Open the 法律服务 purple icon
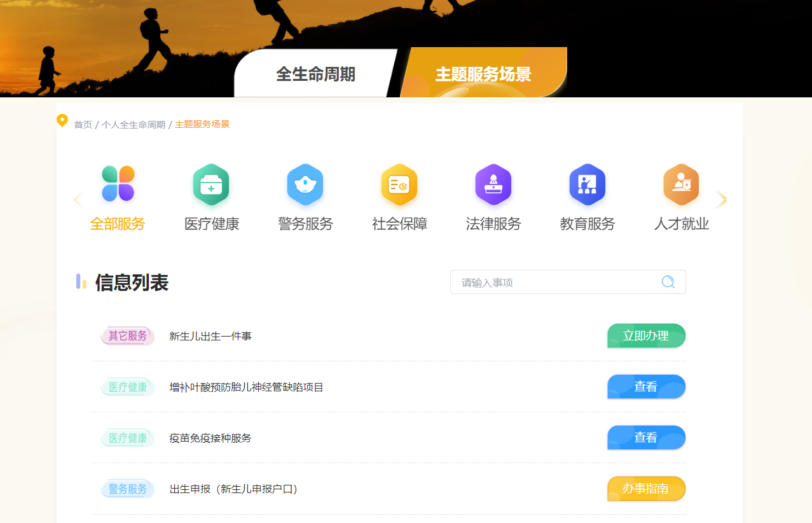812x523 pixels. [x=493, y=185]
